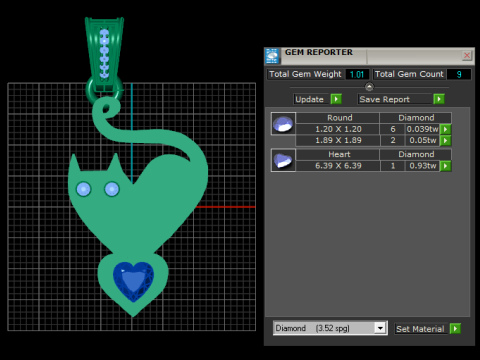Click the Total Gem Weight value 1.01
The image size is (480, 360).
point(357,74)
